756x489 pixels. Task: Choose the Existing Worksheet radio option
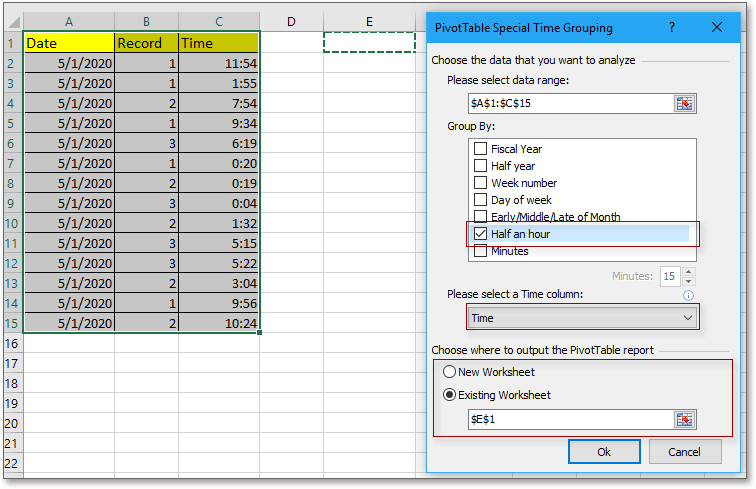click(x=449, y=395)
